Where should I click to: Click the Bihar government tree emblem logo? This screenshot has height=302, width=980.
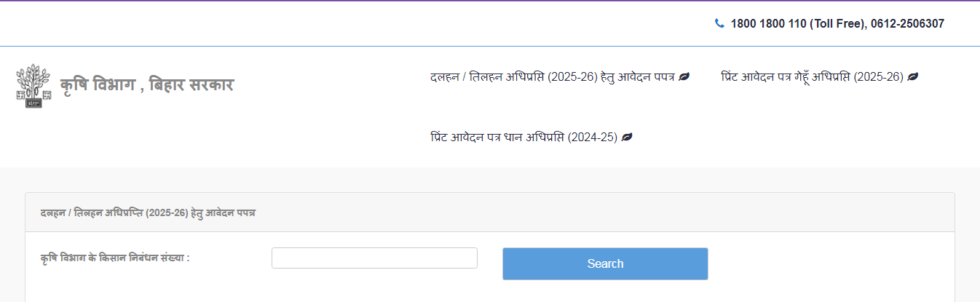click(33, 86)
